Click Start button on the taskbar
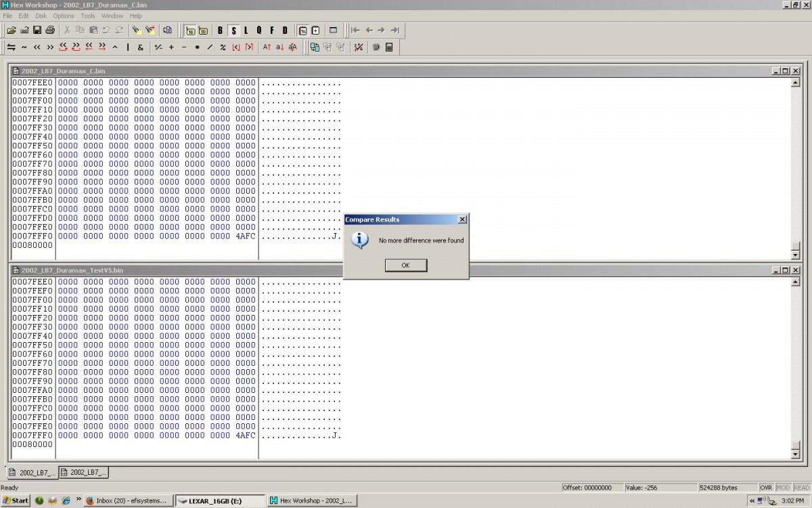 16,501
